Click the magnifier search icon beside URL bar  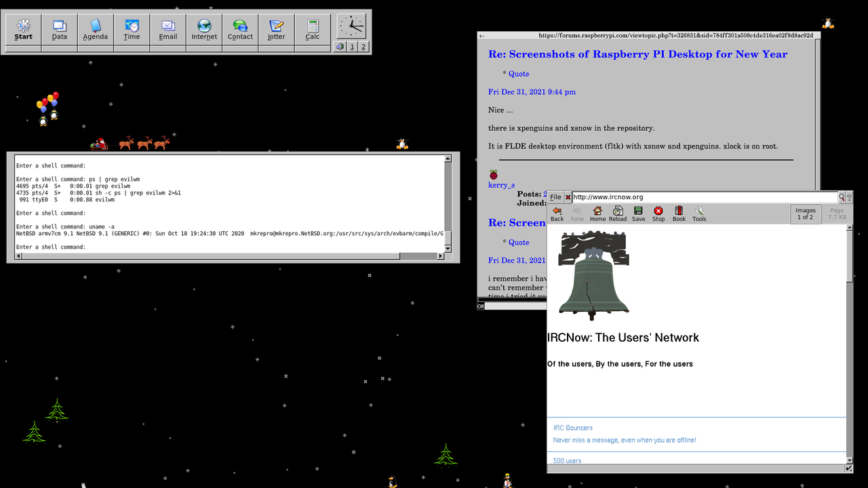pos(842,197)
